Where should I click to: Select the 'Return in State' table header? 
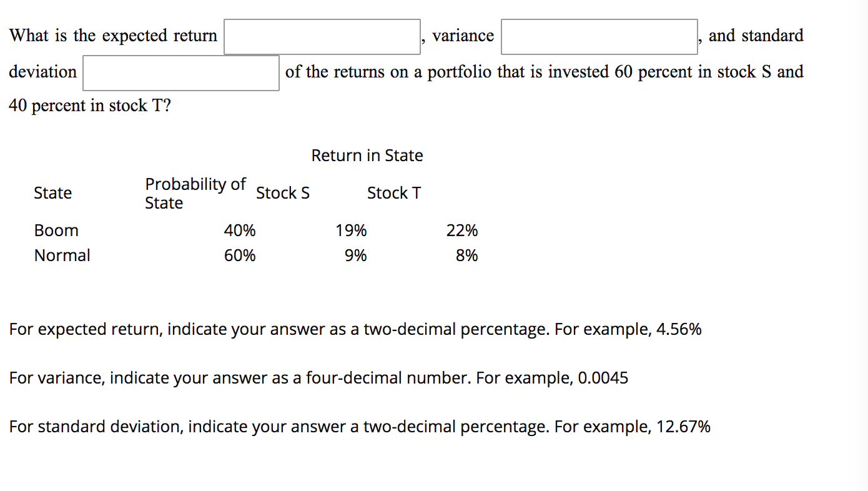[367, 156]
